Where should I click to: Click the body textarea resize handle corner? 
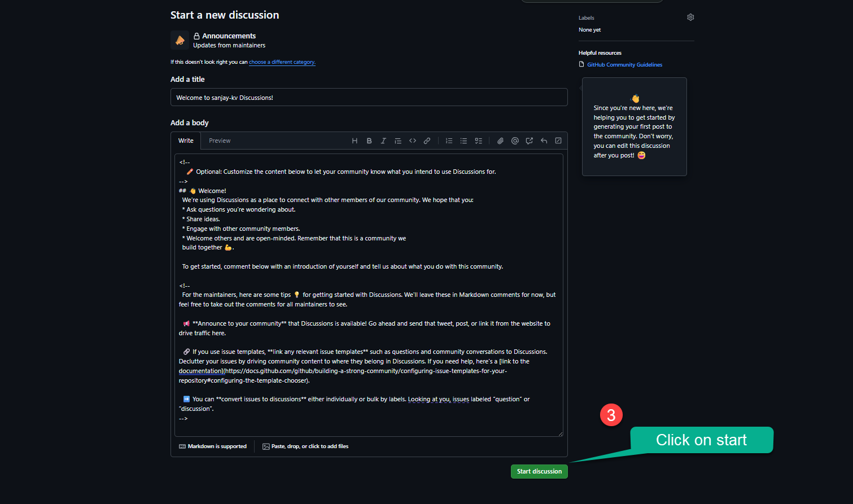click(561, 434)
